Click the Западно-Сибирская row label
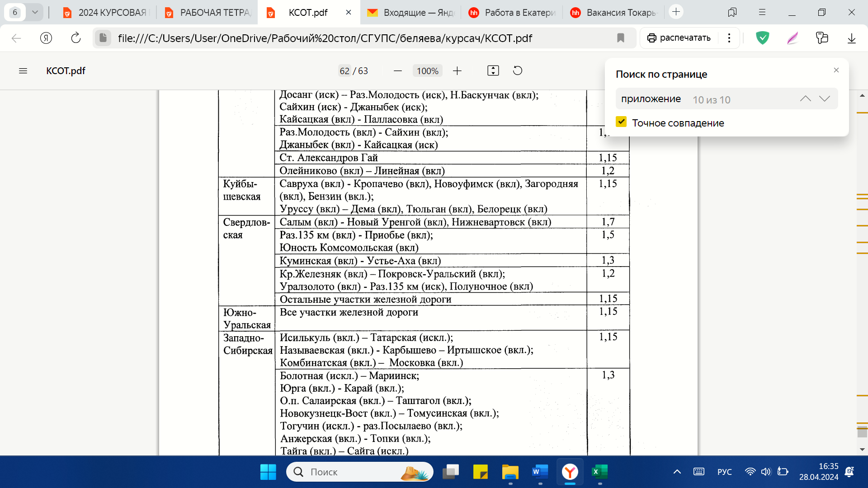 coord(248,344)
